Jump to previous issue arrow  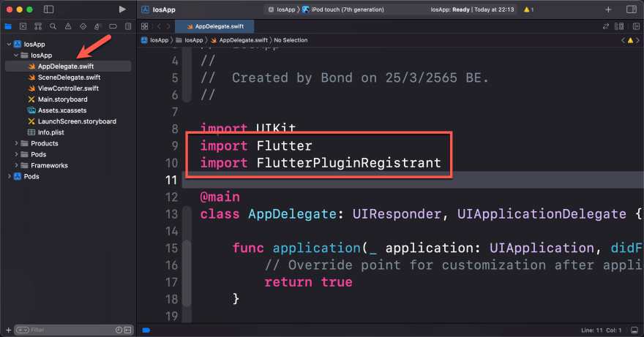(623, 40)
